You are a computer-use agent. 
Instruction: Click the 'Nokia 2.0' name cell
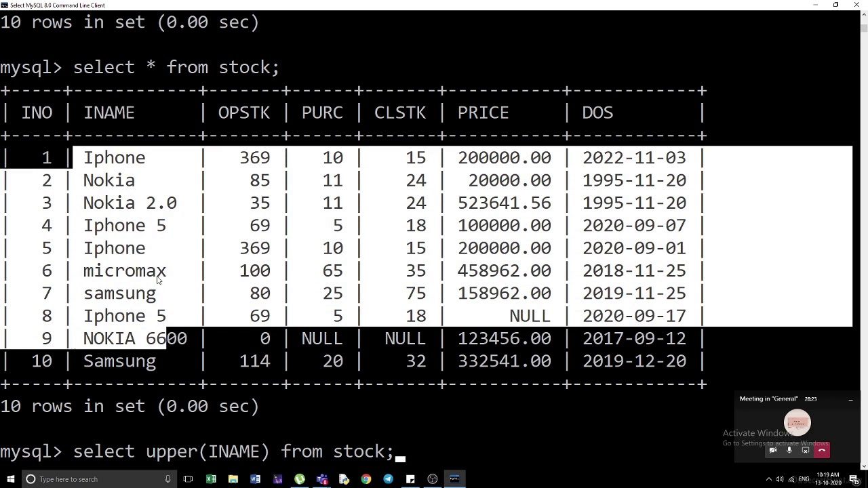pyautogui.click(x=130, y=203)
